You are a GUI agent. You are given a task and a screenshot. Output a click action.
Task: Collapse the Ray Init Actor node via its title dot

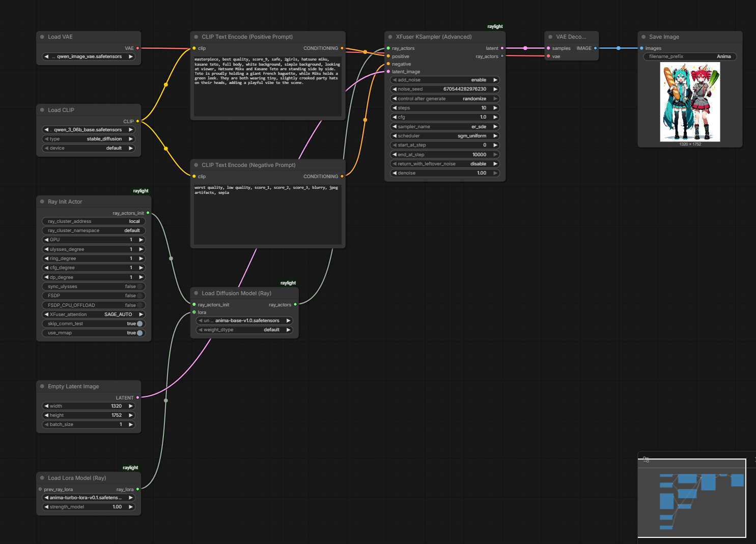pos(42,202)
